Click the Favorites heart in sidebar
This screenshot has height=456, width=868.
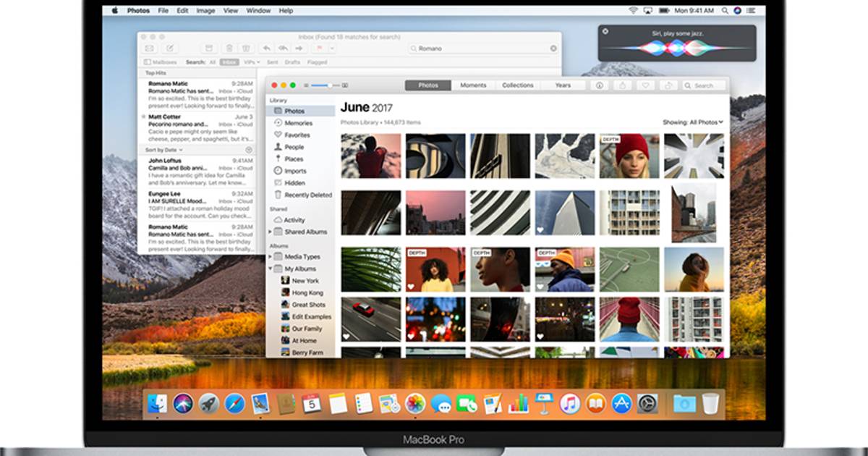[x=296, y=135]
